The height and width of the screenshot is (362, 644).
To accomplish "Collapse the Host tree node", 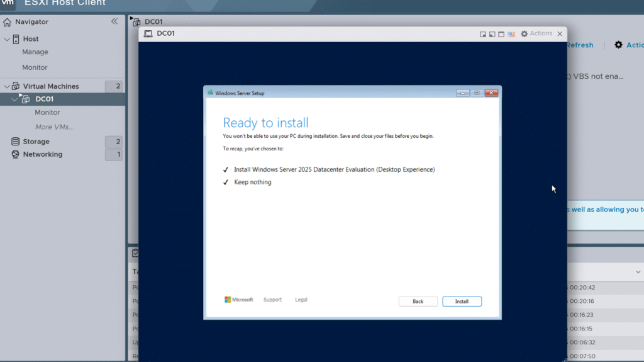I will point(7,39).
